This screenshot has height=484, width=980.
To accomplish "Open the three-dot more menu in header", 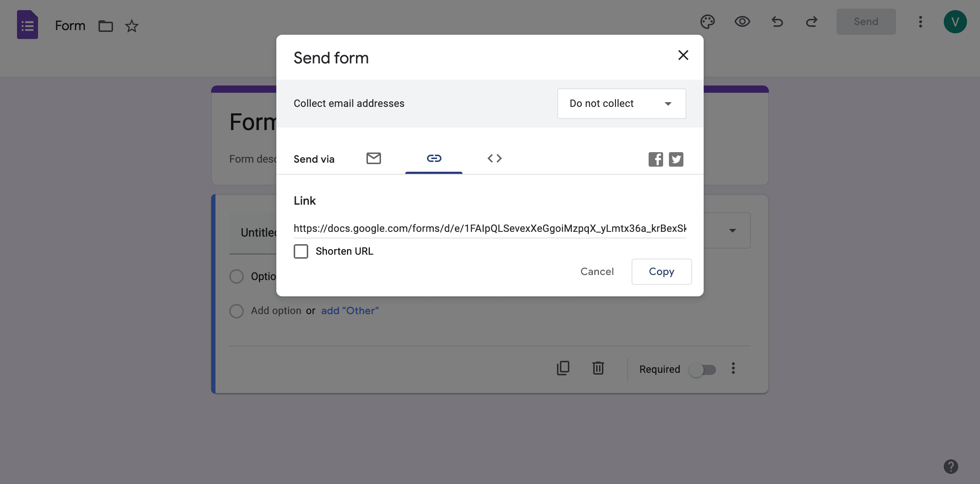I will pyautogui.click(x=920, y=22).
